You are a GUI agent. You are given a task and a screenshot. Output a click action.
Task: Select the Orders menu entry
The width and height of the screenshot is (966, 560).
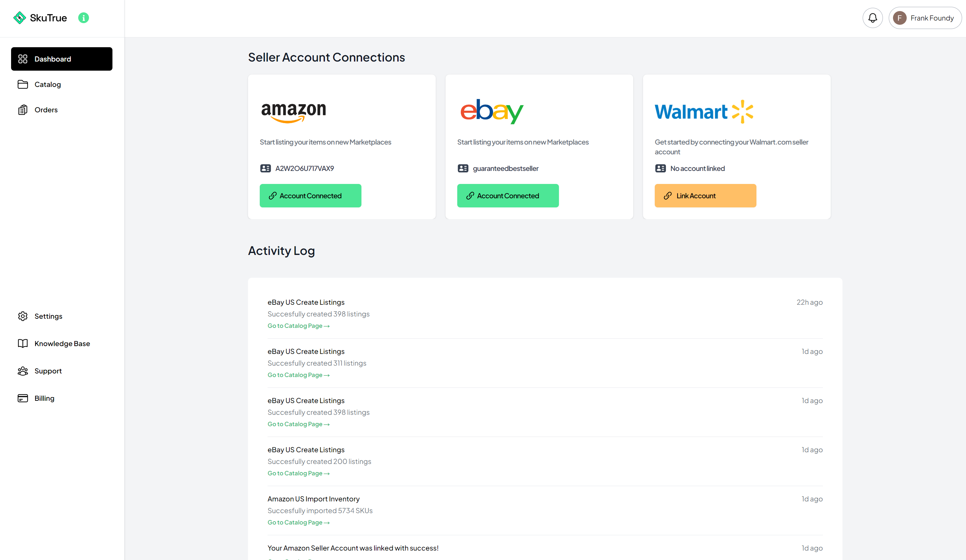pos(46,109)
